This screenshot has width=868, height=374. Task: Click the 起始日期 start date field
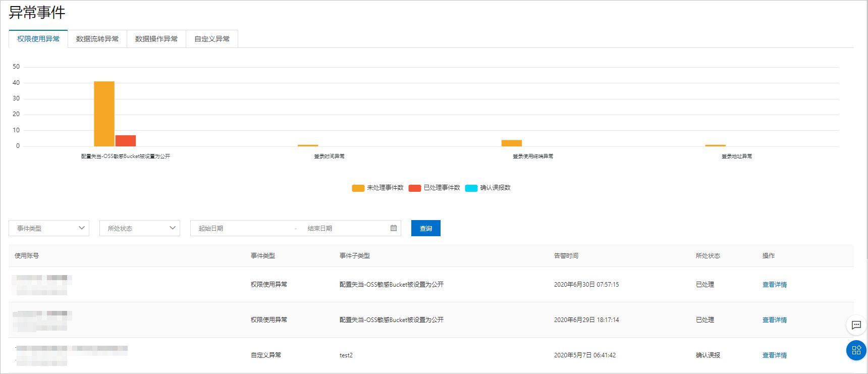242,228
